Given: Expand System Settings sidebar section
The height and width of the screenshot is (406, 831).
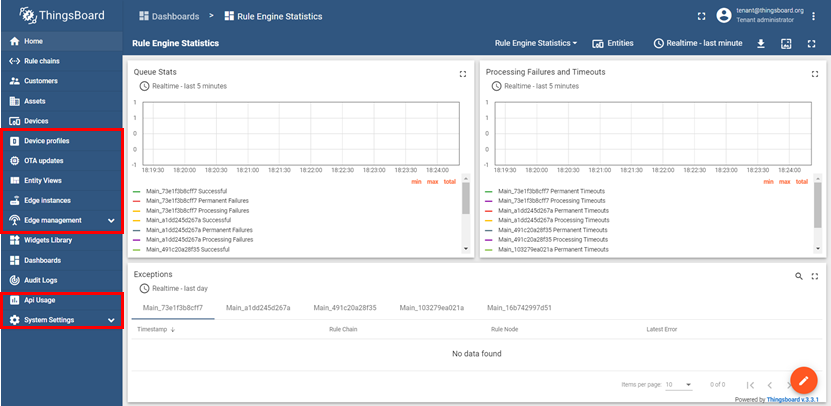Looking at the screenshot, I should (x=62, y=320).
